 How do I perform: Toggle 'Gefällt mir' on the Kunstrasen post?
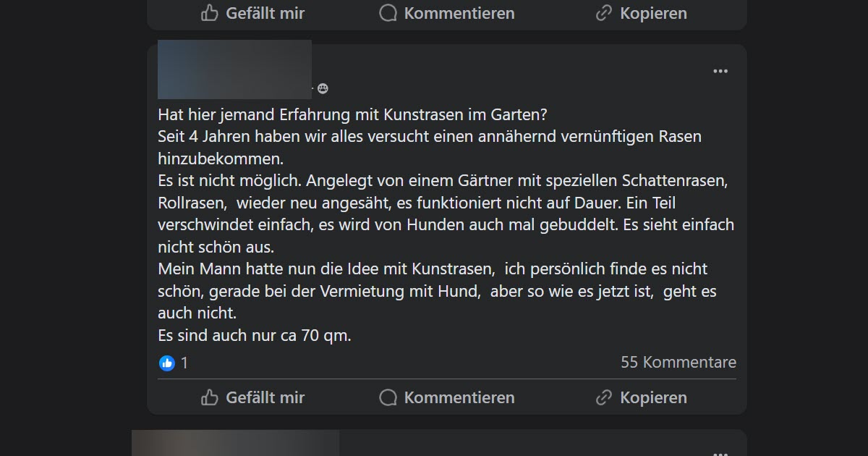[253, 397]
